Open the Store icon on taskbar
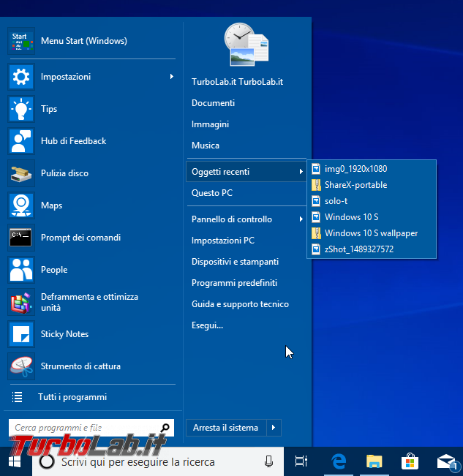 point(410,461)
